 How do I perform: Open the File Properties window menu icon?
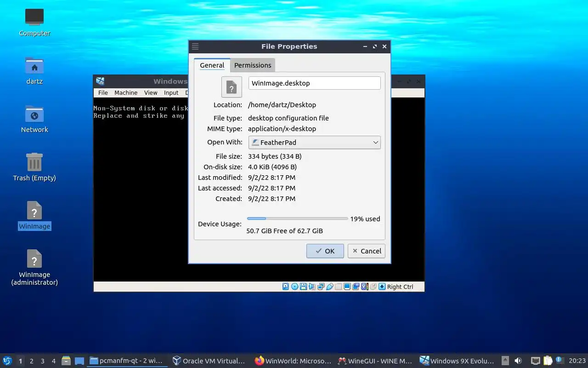click(195, 46)
